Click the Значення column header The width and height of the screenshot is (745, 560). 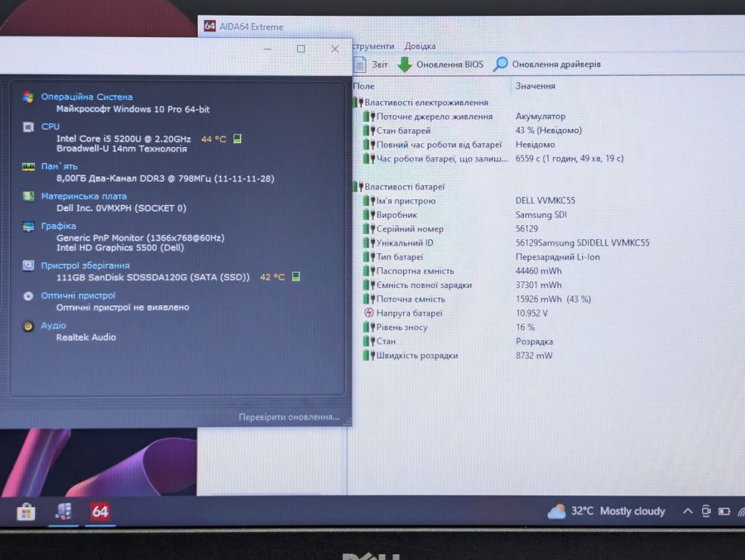pyautogui.click(x=535, y=86)
